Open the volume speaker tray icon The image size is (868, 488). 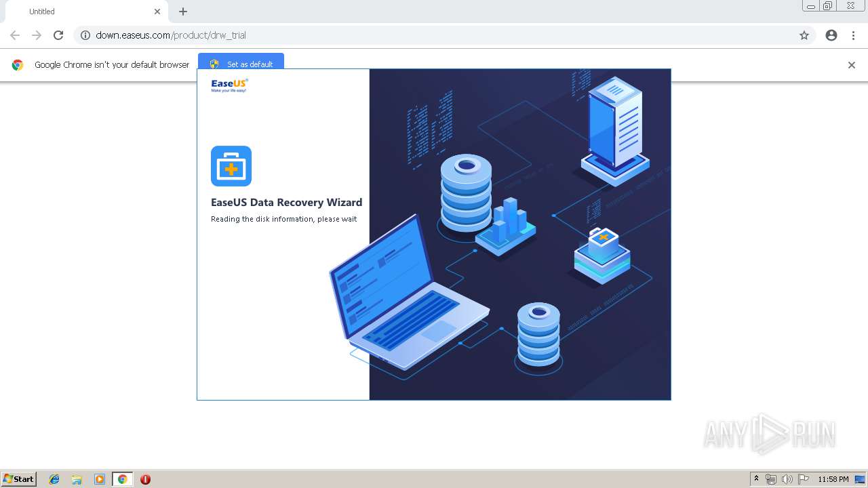pos(787,479)
